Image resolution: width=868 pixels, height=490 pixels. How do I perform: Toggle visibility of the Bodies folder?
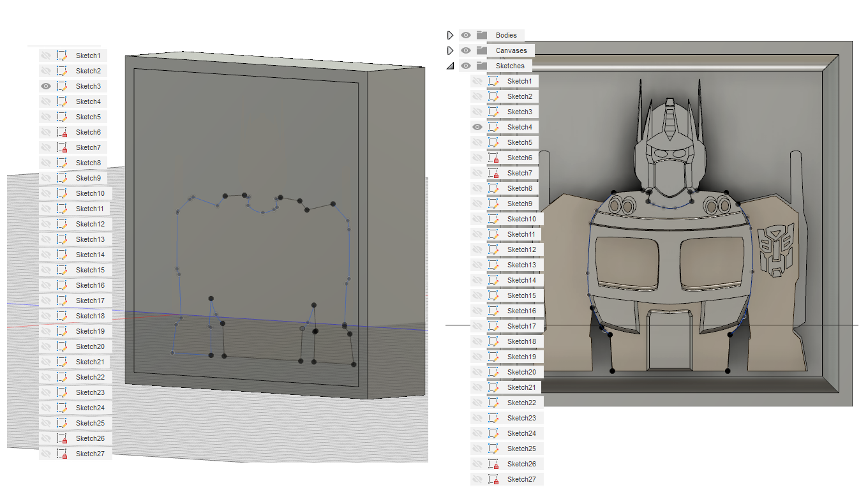(466, 35)
